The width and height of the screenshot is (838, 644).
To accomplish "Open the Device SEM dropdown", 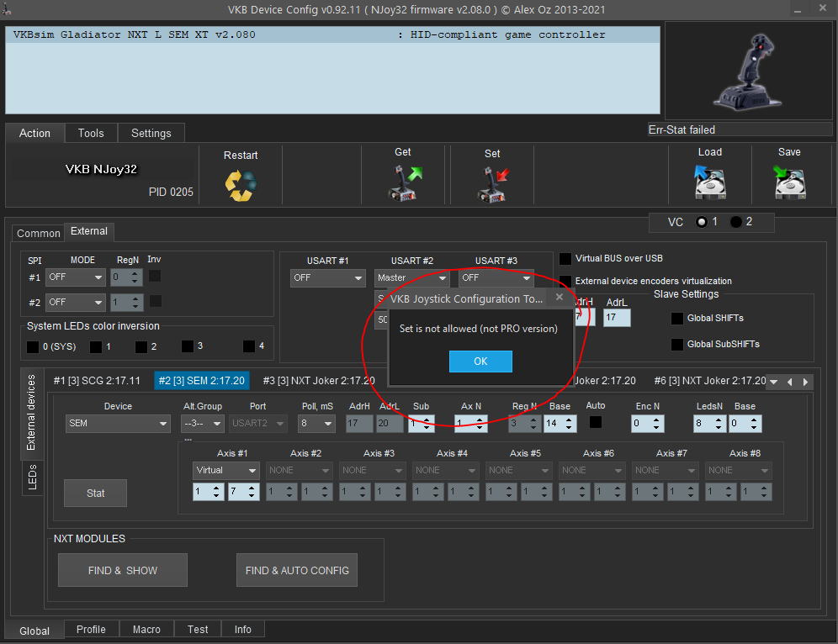I will (x=118, y=424).
